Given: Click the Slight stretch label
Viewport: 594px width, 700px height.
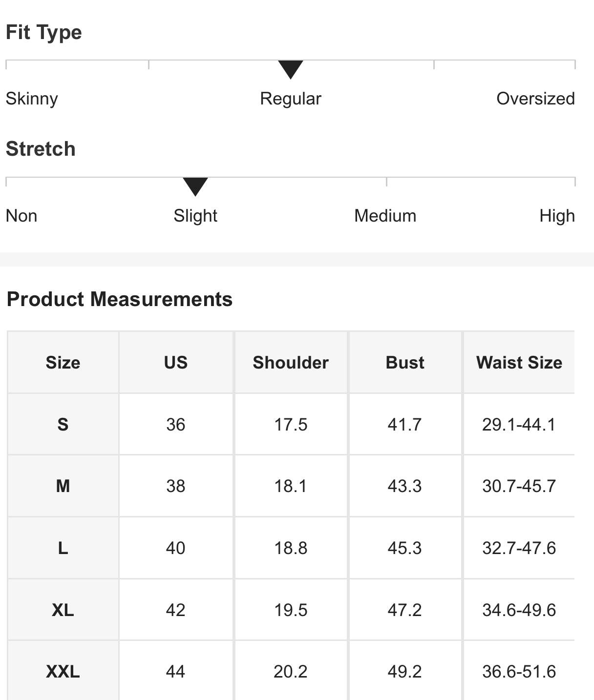Looking at the screenshot, I should (195, 216).
